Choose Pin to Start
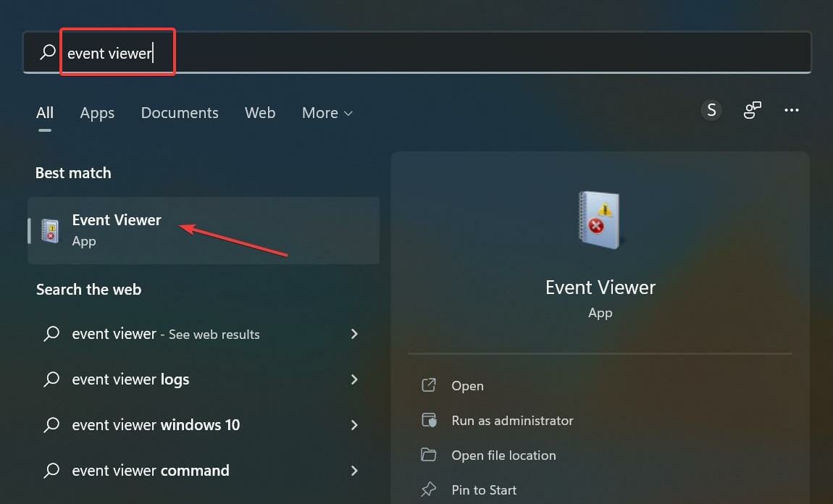 483,490
